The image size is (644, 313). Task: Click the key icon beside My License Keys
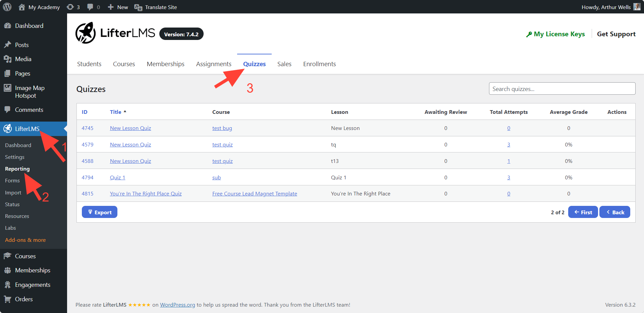(x=529, y=34)
